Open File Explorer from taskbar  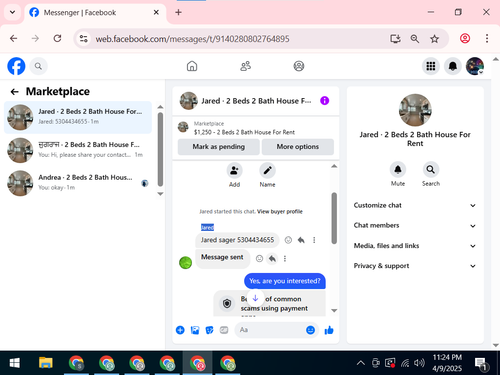coord(46,363)
